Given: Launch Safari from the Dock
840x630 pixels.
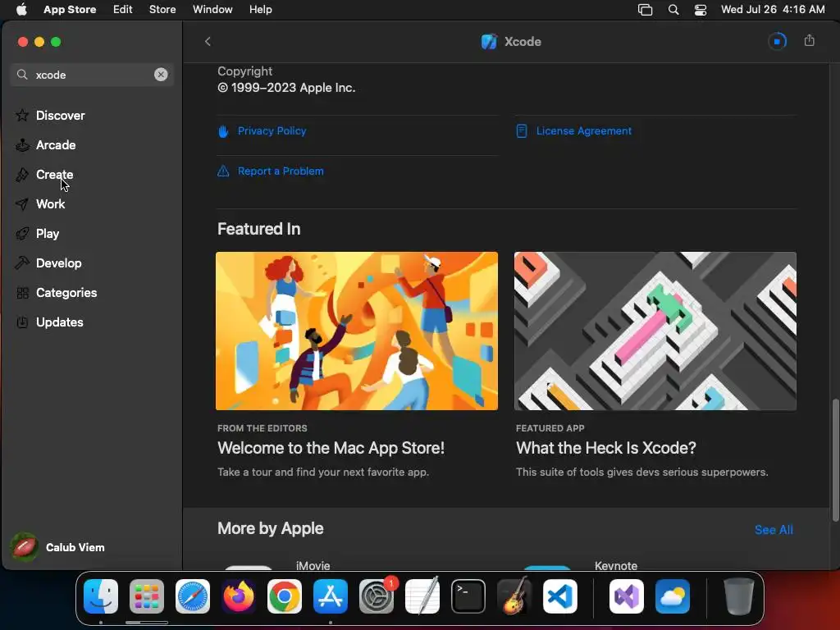Looking at the screenshot, I should [x=193, y=596].
